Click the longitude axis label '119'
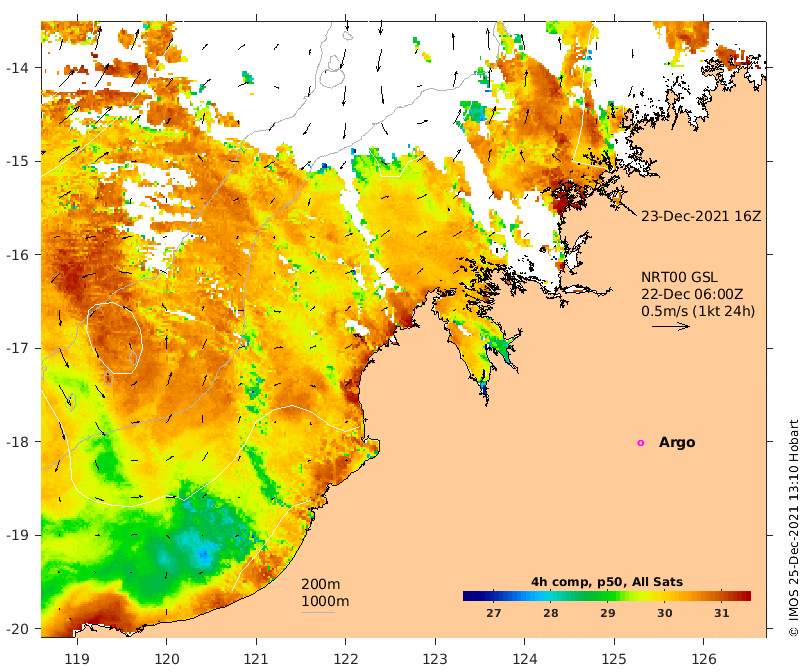810x672 pixels. (x=77, y=659)
